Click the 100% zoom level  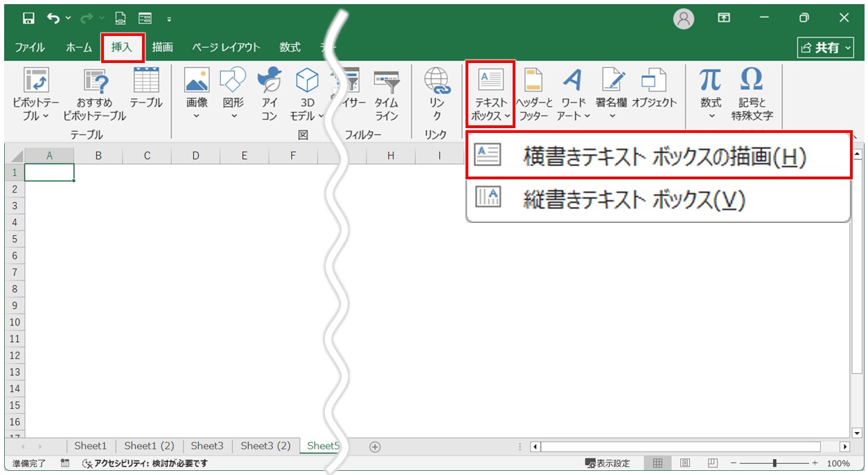pyautogui.click(x=838, y=463)
